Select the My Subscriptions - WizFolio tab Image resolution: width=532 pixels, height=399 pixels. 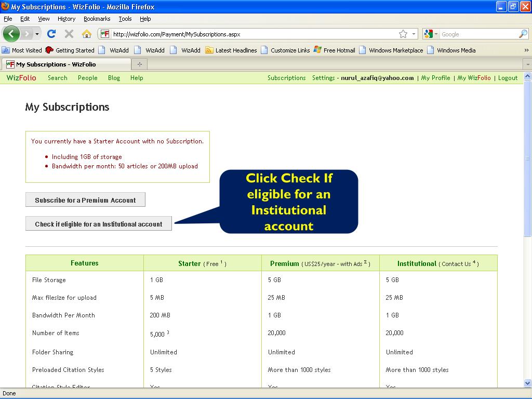click(x=66, y=64)
